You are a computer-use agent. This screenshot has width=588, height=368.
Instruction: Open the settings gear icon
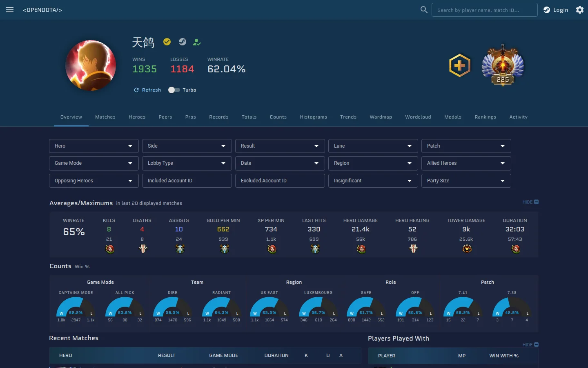(x=580, y=10)
